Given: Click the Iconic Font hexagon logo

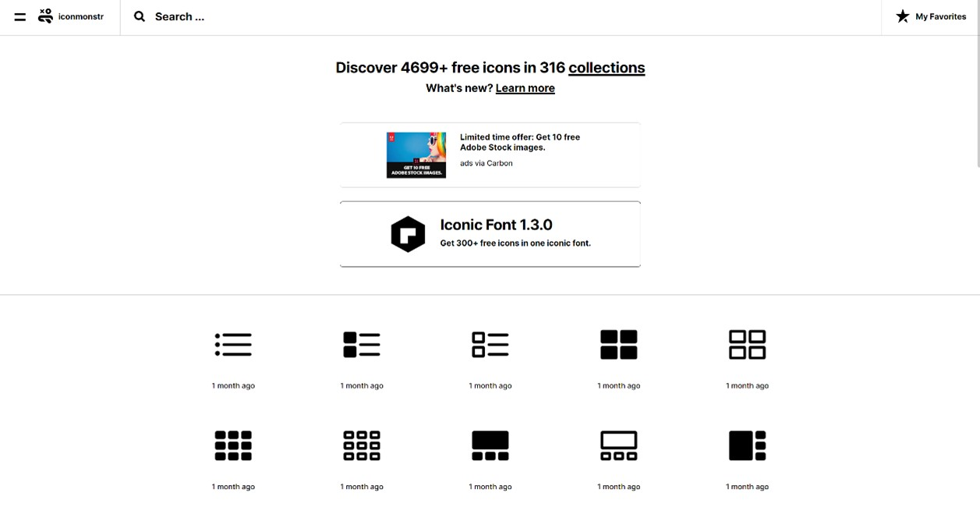Looking at the screenshot, I should (x=408, y=234).
